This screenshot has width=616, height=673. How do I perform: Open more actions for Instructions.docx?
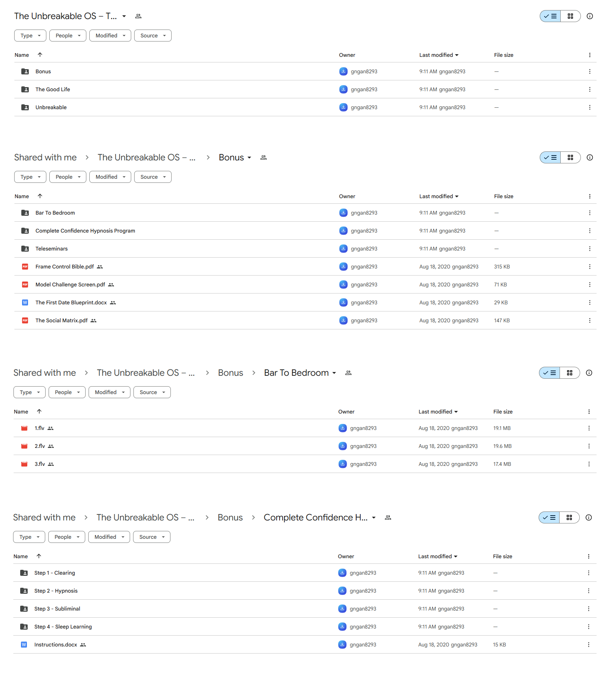click(589, 645)
